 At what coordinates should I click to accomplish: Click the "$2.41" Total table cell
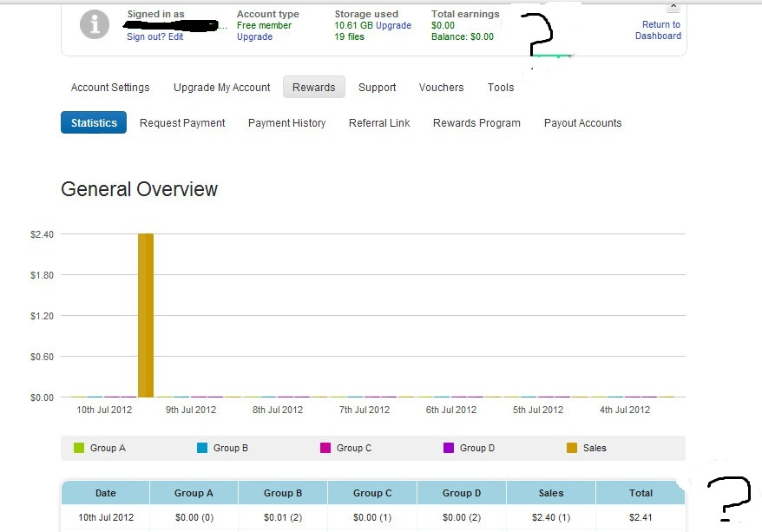(x=640, y=517)
